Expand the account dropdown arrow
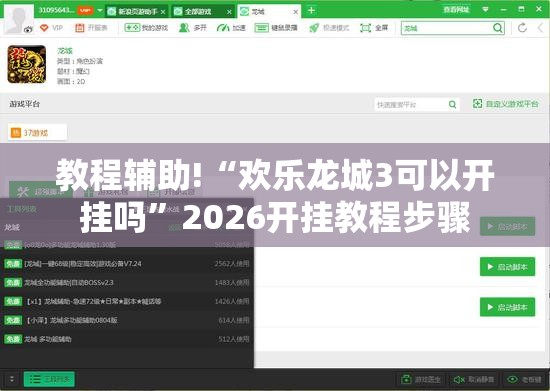550x391 pixels. pos(100,11)
